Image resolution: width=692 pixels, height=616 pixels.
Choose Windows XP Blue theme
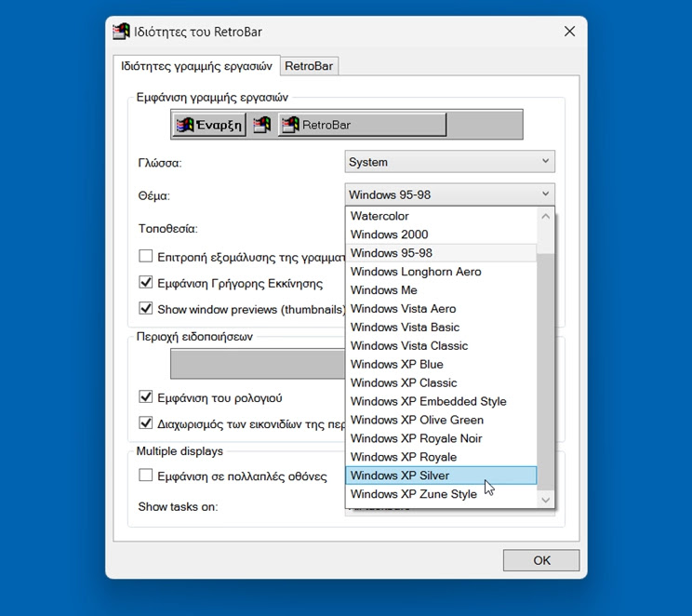click(441, 365)
